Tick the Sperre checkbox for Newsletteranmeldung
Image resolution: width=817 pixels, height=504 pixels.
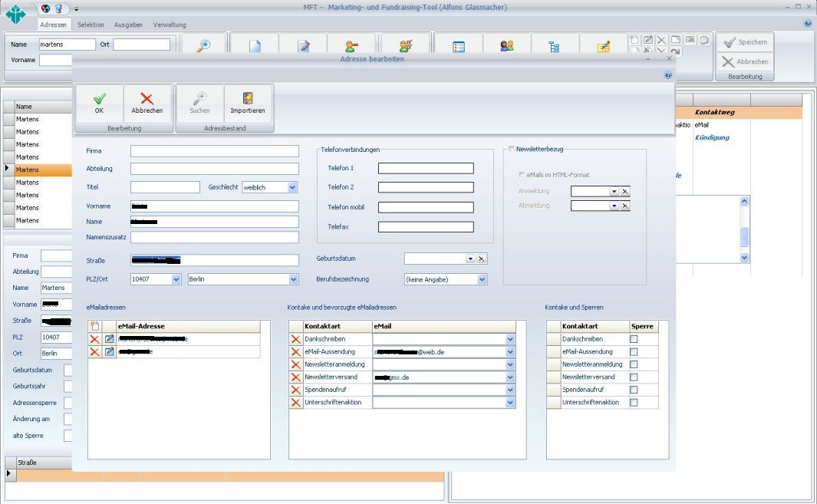coord(634,364)
